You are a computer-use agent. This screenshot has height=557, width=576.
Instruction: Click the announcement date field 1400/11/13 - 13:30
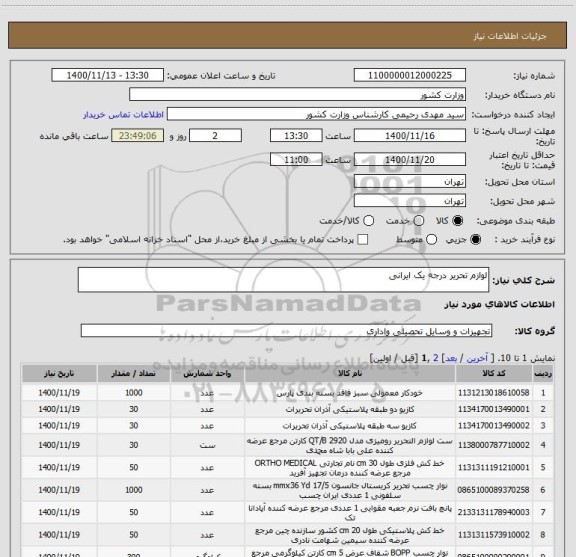pyautogui.click(x=108, y=75)
